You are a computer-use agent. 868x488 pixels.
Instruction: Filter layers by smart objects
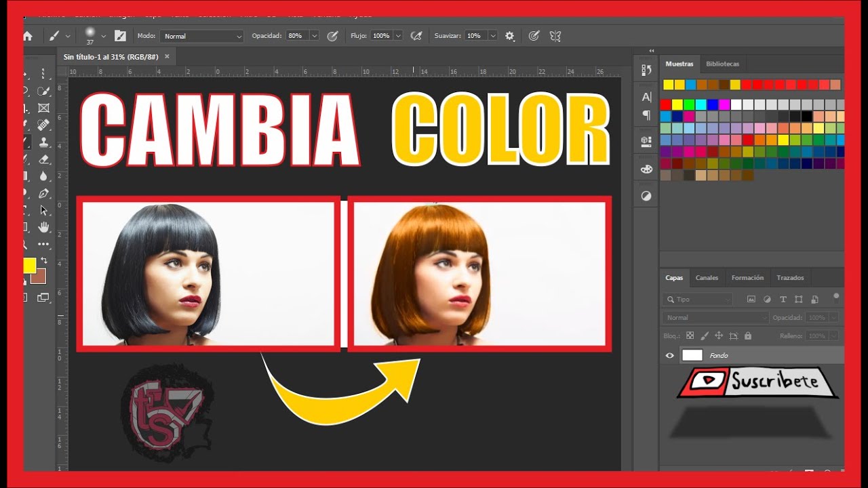point(814,299)
